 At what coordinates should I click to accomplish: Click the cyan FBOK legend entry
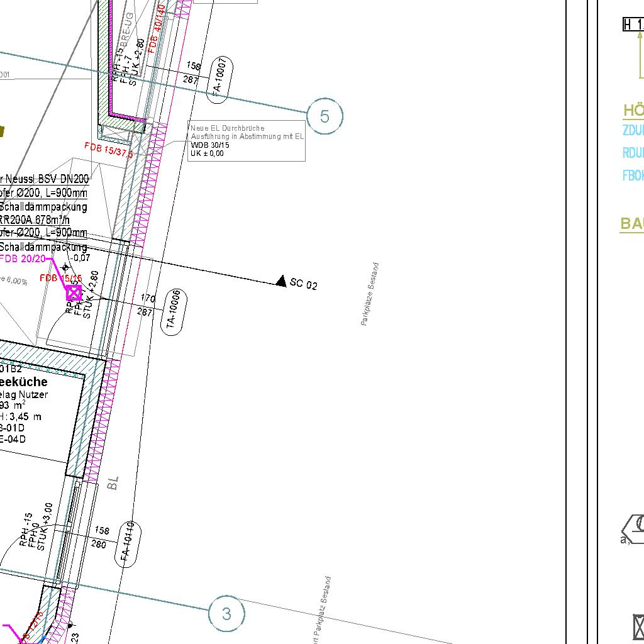pyautogui.click(x=633, y=175)
